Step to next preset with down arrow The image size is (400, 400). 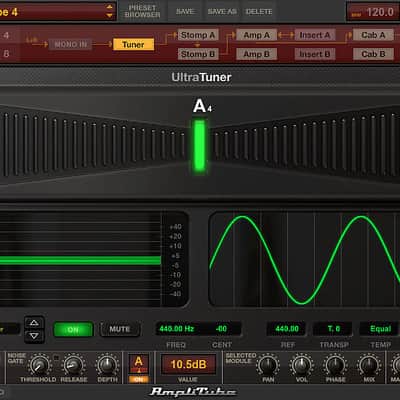tap(109, 16)
